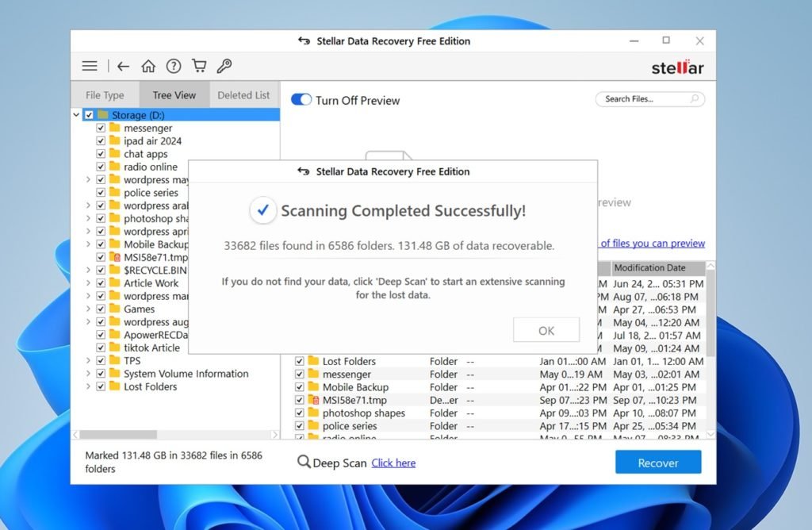The height and width of the screenshot is (530, 812).
Task: Open the shopping cart buy icon
Action: (199, 66)
